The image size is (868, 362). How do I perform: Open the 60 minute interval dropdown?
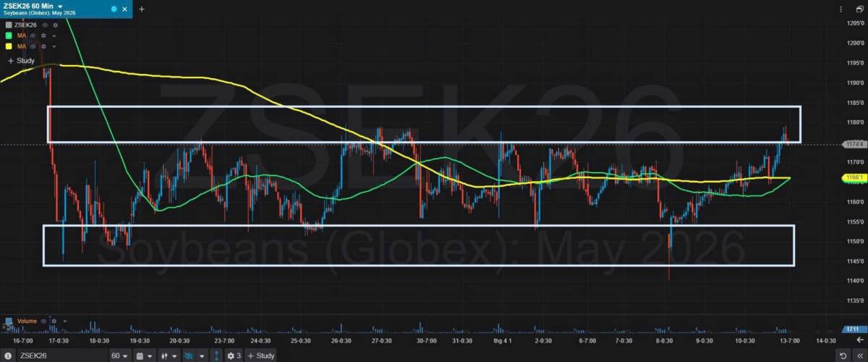click(x=119, y=355)
